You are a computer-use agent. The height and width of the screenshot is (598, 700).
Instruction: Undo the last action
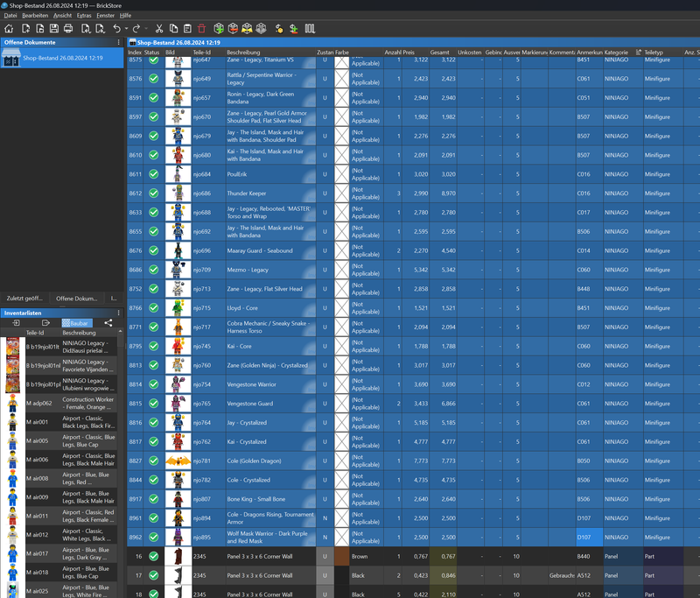(116, 29)
